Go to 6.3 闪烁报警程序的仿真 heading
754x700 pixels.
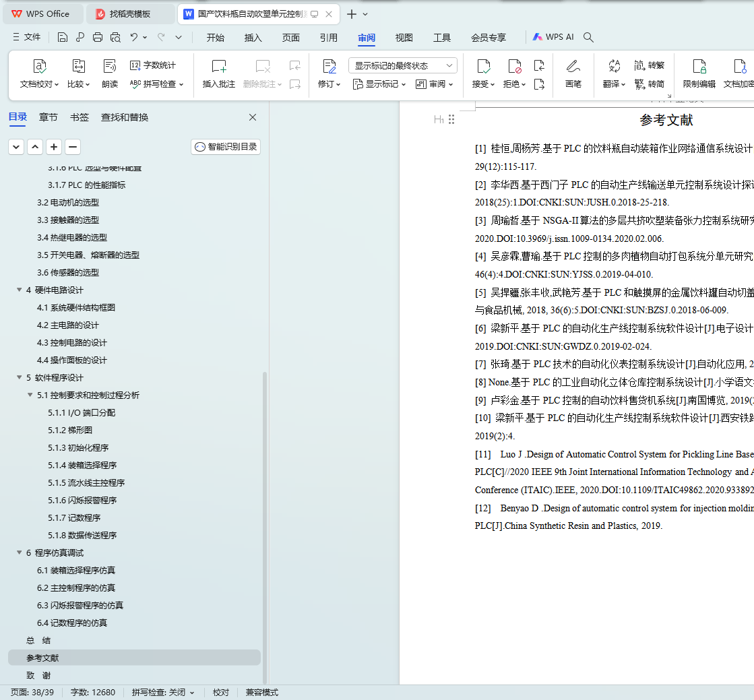click(x=80, y=605)
